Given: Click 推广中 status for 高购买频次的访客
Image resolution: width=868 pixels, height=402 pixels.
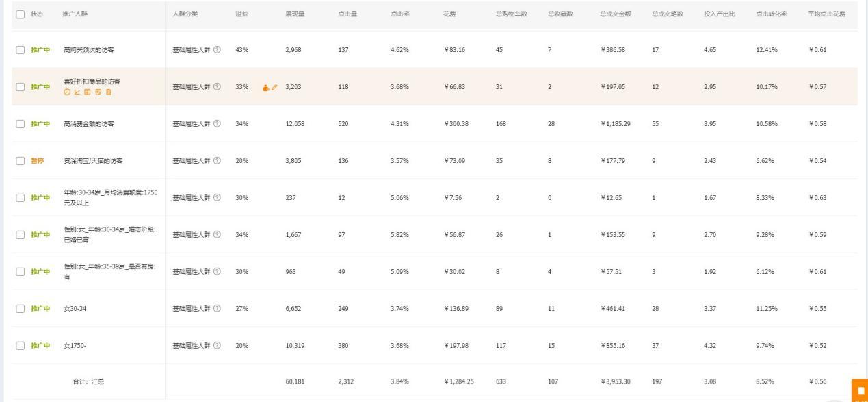Looking at the screenshot, I should (x=40, y=50).
